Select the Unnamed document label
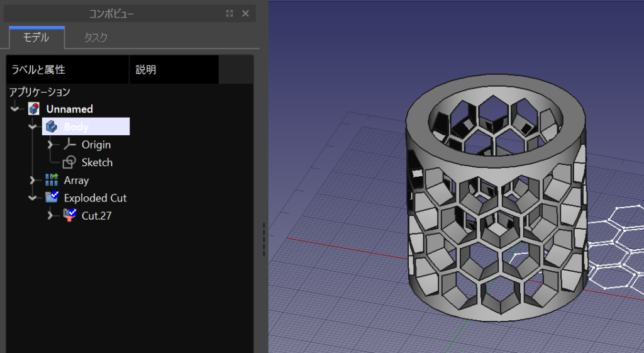The image size is (644, 353). 69,109
